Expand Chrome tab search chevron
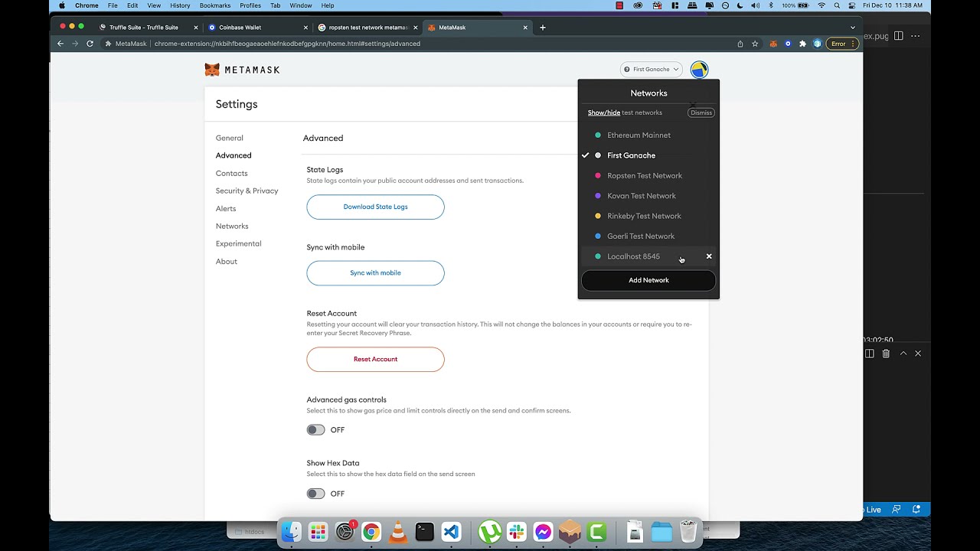The image size is (980, 551). (x=853, y=28)
